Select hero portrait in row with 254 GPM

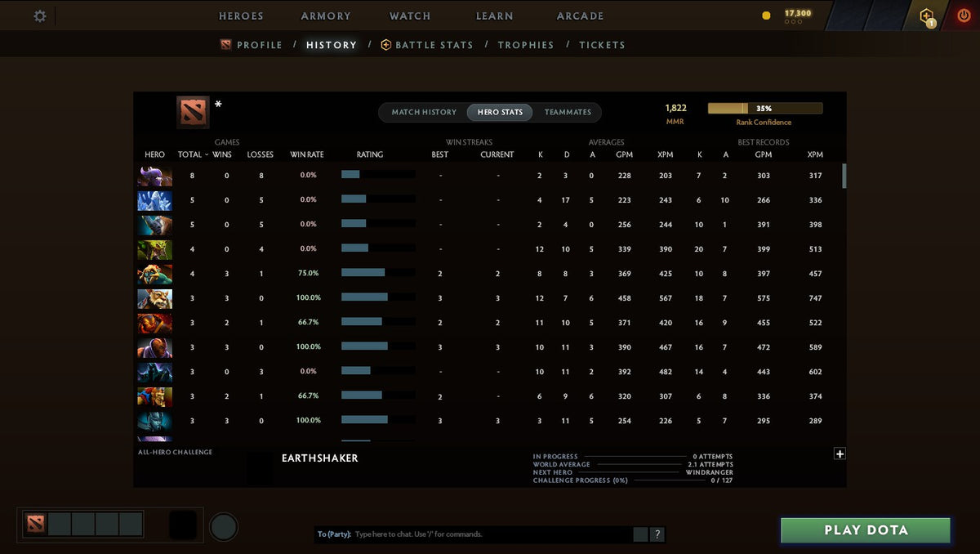[154, 421]
